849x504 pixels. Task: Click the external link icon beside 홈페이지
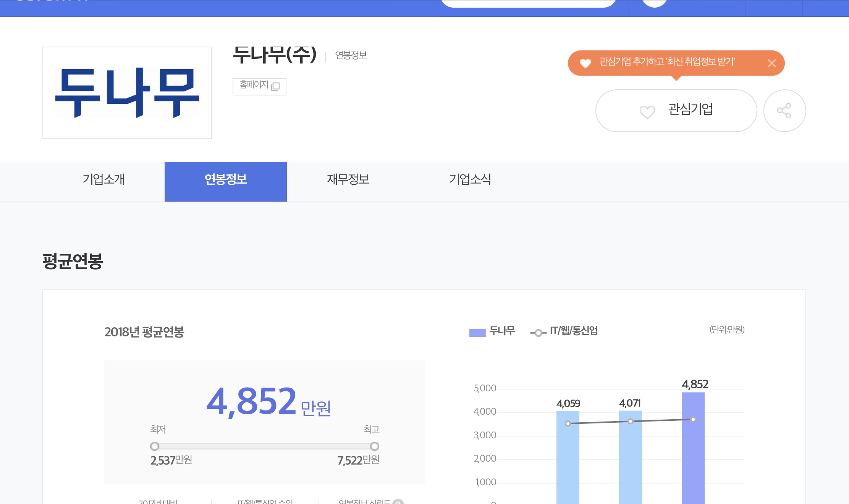point(275,87)
